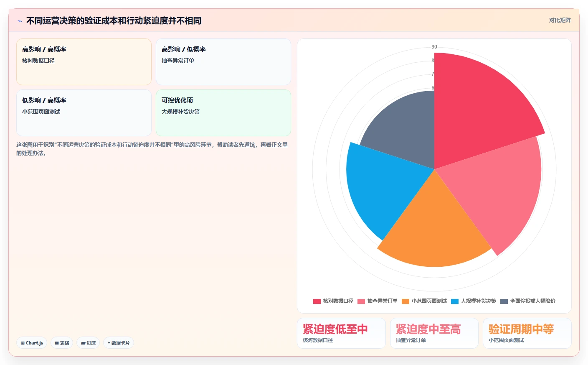Toggle 全面停投或大幅降价 legend swatch
This screenshot has height=365, width=588.
504,301
